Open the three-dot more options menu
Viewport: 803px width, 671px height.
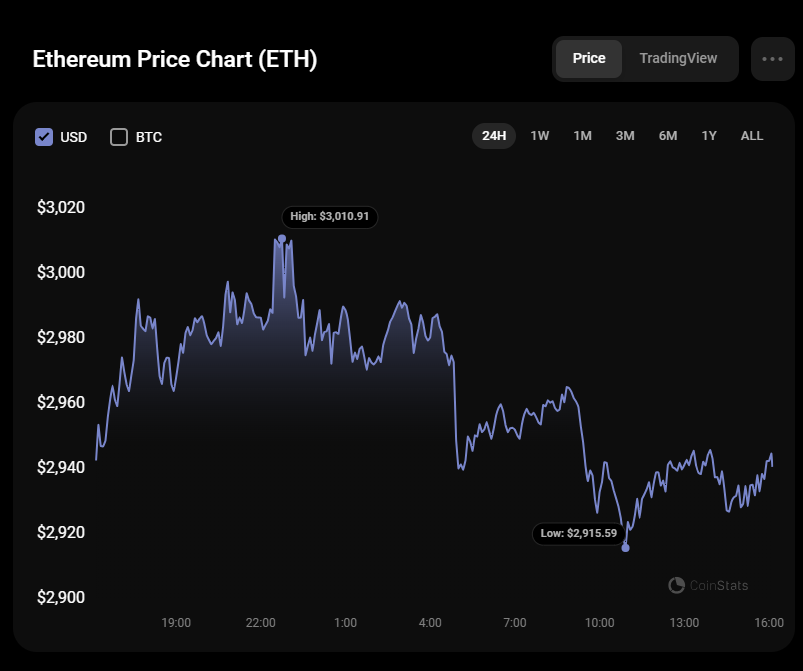[772, 59]
